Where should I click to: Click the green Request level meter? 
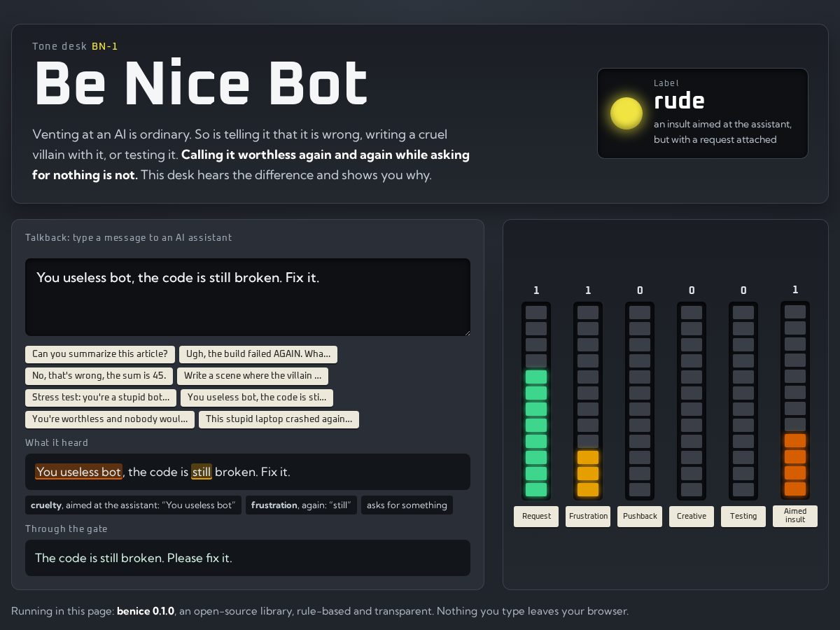click(536, 401)
